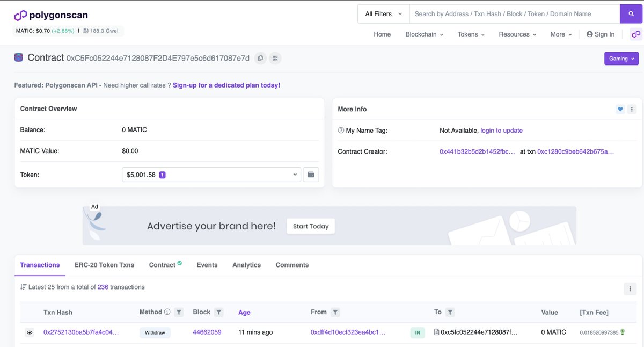Click the To address 0xc5fc052244e7128087f
The image size is (644, 347).
coord(479,332)
